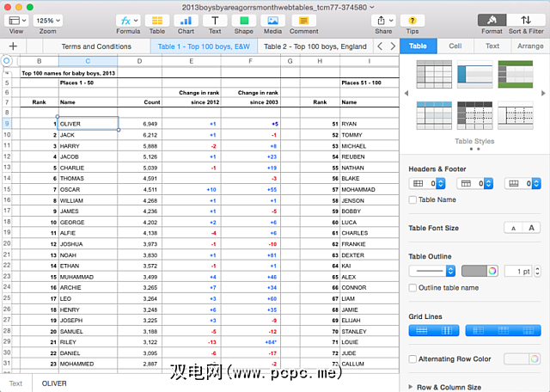This screenshot has height=392, width=550.
Task: Toggle Outline table name checkbox
Action: point(413,288)
